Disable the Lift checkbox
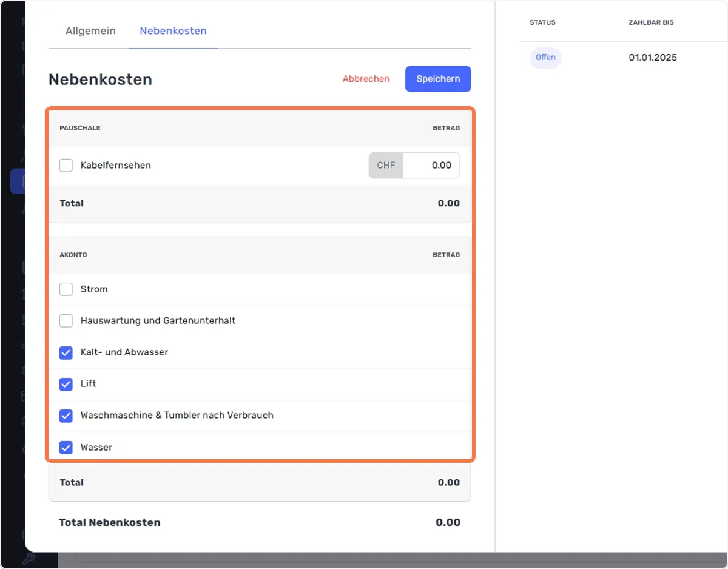 pos(66,384)
